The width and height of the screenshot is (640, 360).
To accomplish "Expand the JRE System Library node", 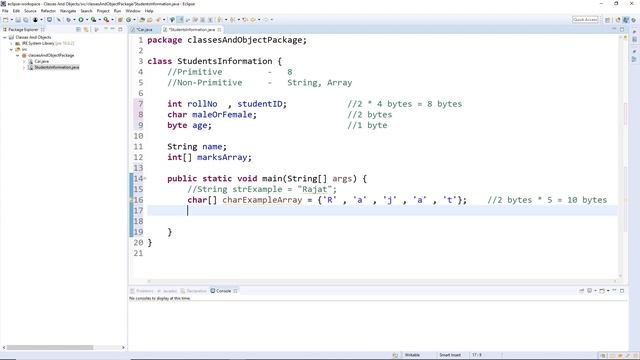I will click(11, 43).
